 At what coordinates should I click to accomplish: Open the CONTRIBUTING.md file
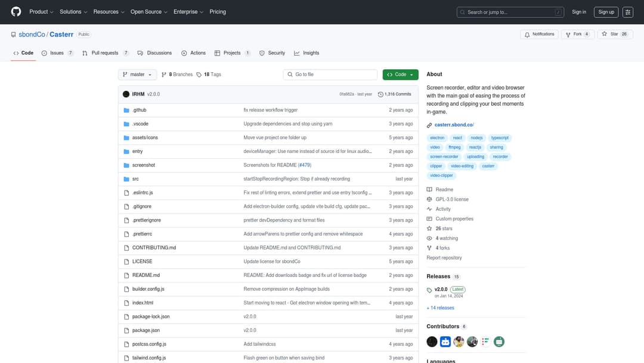154,248
